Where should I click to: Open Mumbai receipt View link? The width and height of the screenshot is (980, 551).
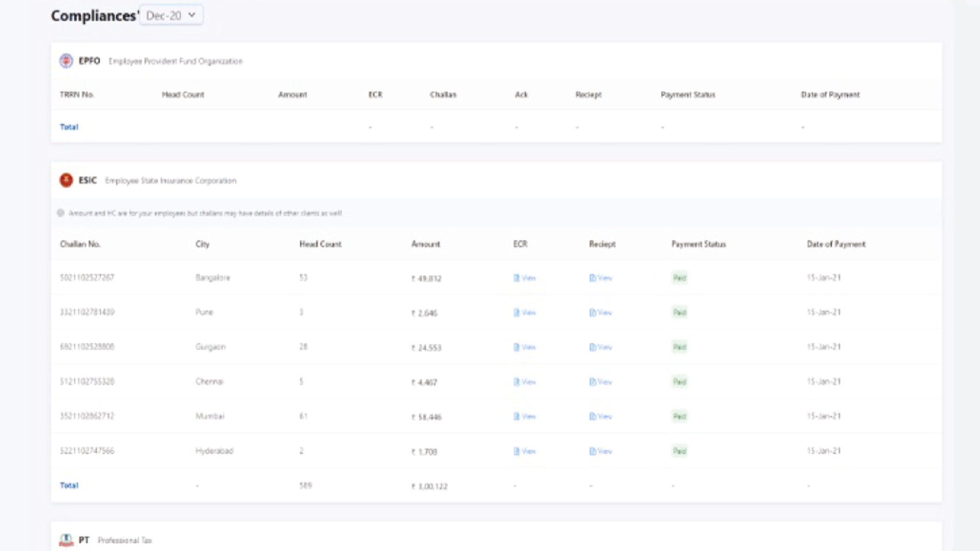[601, 416]
